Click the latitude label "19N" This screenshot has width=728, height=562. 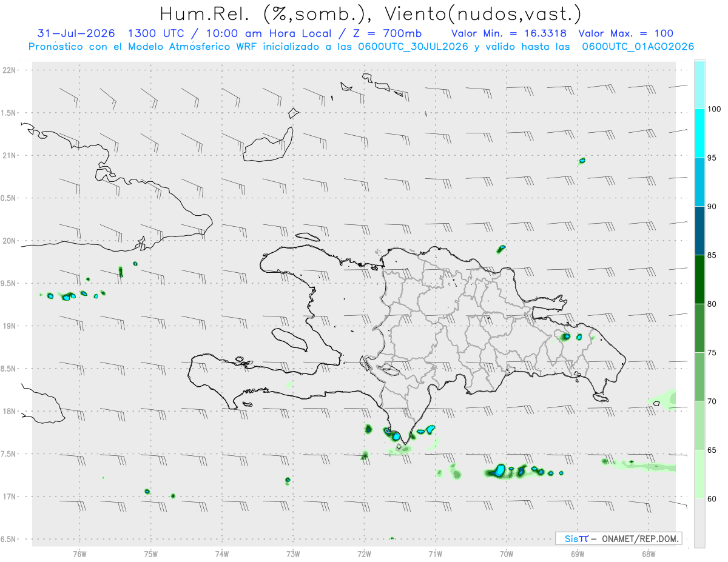(9, 326)
